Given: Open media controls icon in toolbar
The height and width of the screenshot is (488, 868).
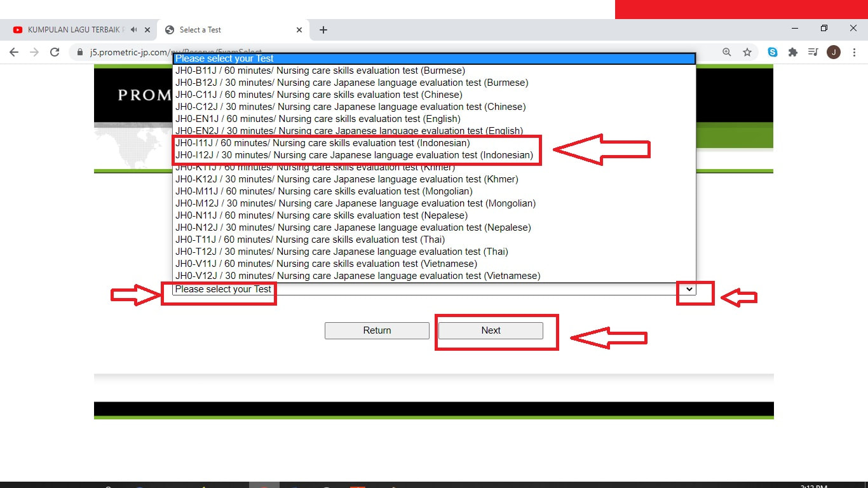Looking at the screenshot, I should pos(813,52).
